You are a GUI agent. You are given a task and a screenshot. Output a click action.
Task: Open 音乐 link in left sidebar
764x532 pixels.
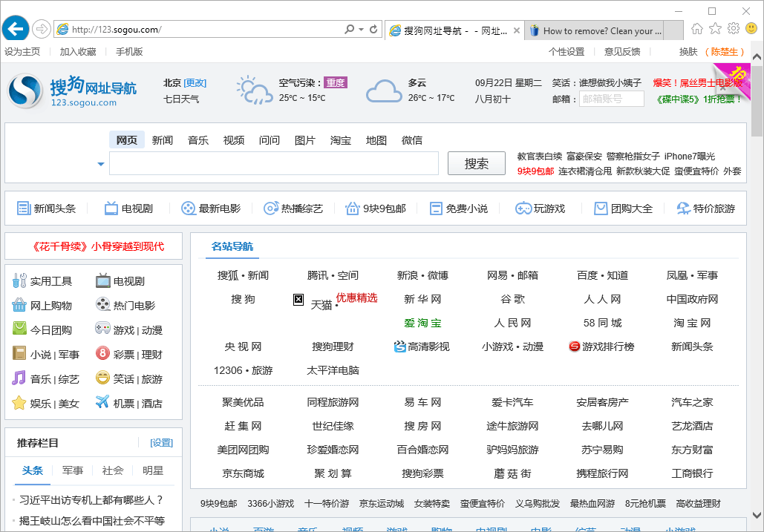pyautogui.click(x=40, y=378)
